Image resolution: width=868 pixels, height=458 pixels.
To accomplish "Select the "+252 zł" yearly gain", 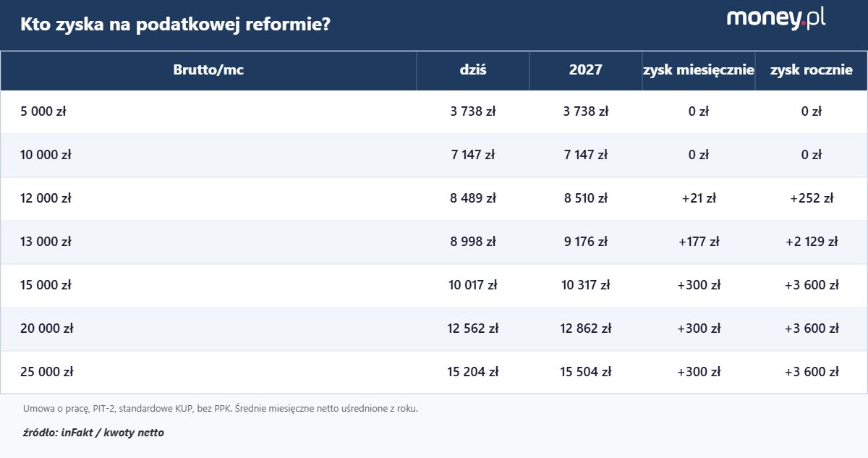I will 812,198.
